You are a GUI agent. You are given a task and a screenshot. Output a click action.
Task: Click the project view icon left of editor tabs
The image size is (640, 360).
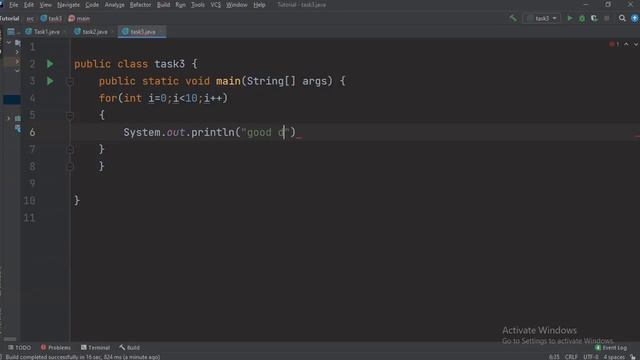[11, 31]
